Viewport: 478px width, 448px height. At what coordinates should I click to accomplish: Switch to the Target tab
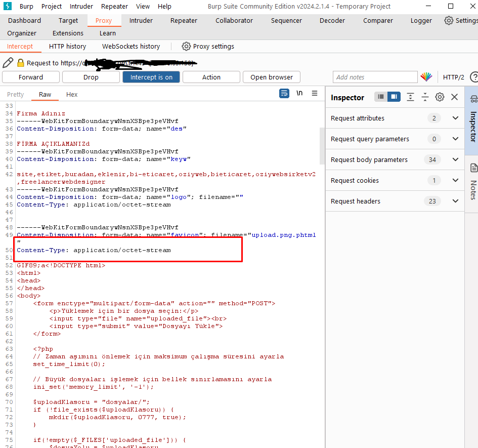pyautogui.click(x=68, y=20)
